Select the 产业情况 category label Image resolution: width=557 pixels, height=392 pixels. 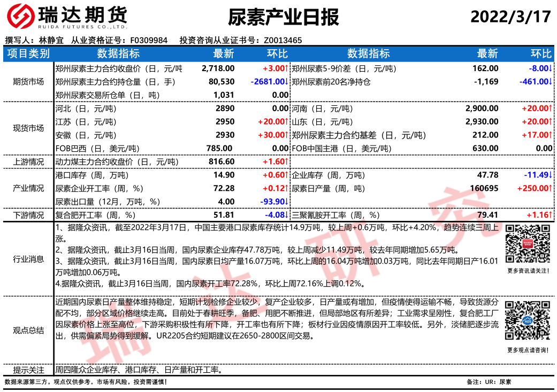[x=28, y=188]
